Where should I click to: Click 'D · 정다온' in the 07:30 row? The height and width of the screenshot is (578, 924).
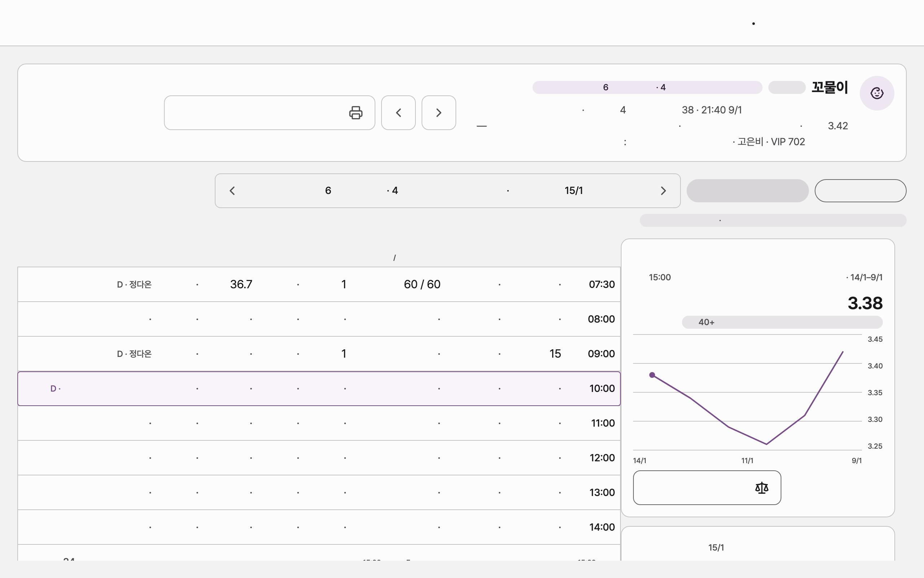(x=134, y=284)
